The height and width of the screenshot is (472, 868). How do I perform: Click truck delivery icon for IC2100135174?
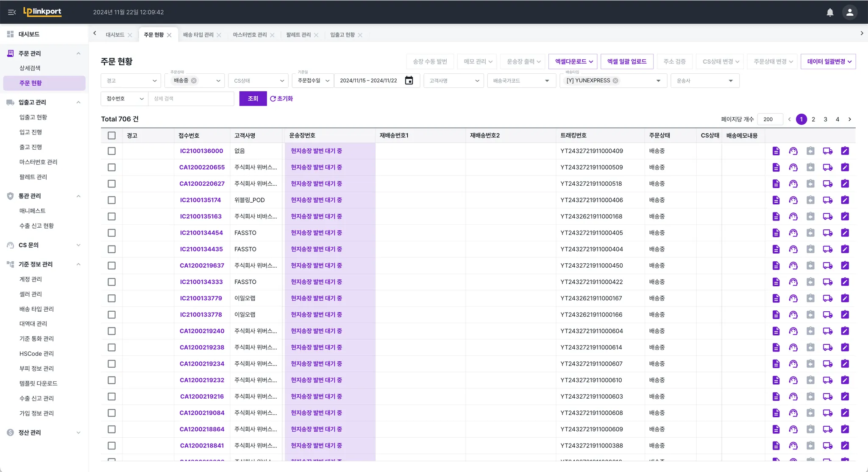click(x=827, y=200)
